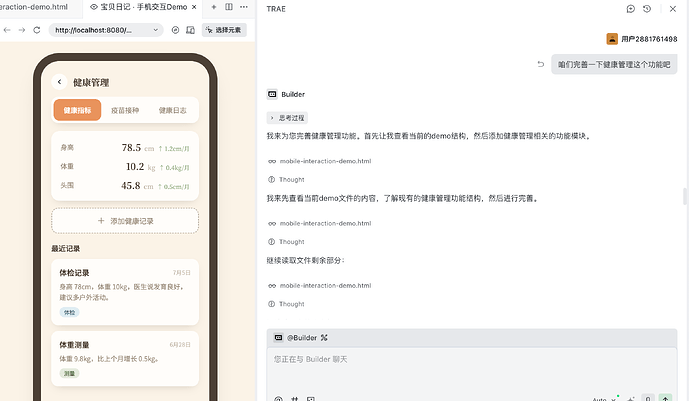Expand the first Thought entry
689x401 pixels.
click(286, 179)
